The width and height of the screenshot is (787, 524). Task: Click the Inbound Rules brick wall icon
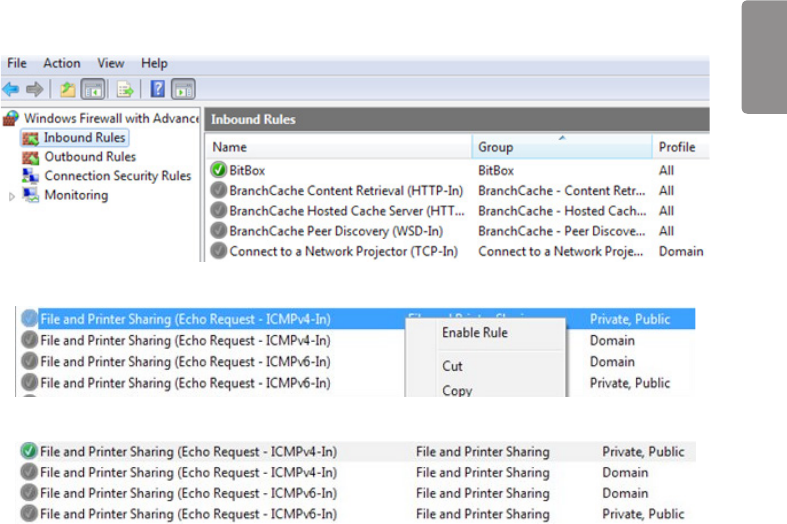coord(30,138)
